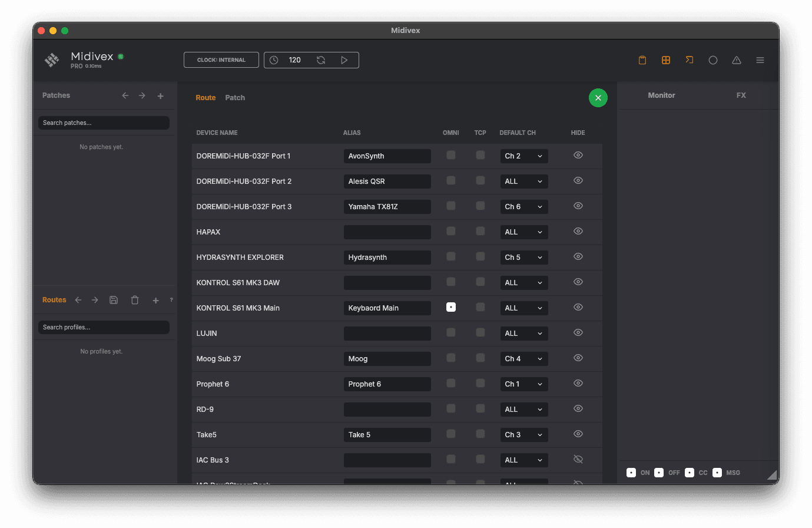Expand the Take5 default channel dropdown

[x=523, y=435]
